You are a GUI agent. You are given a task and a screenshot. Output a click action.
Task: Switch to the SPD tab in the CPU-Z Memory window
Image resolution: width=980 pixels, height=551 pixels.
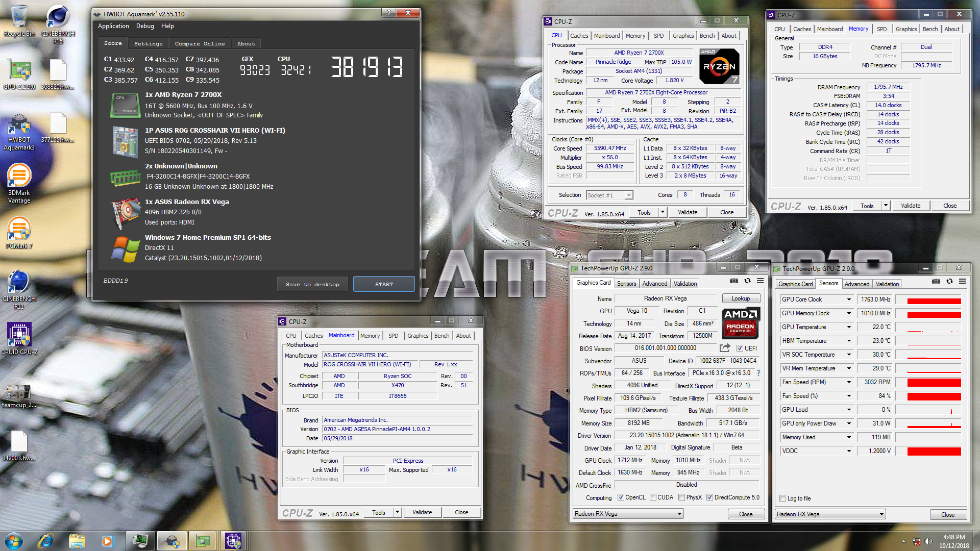pyautogui.click(x=881, y=29)
